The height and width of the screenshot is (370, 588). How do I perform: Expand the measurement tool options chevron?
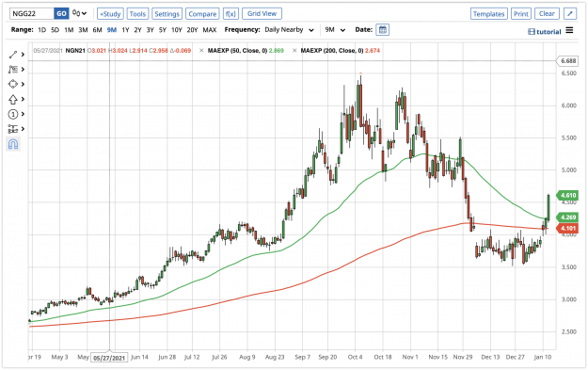coord(23,129)
